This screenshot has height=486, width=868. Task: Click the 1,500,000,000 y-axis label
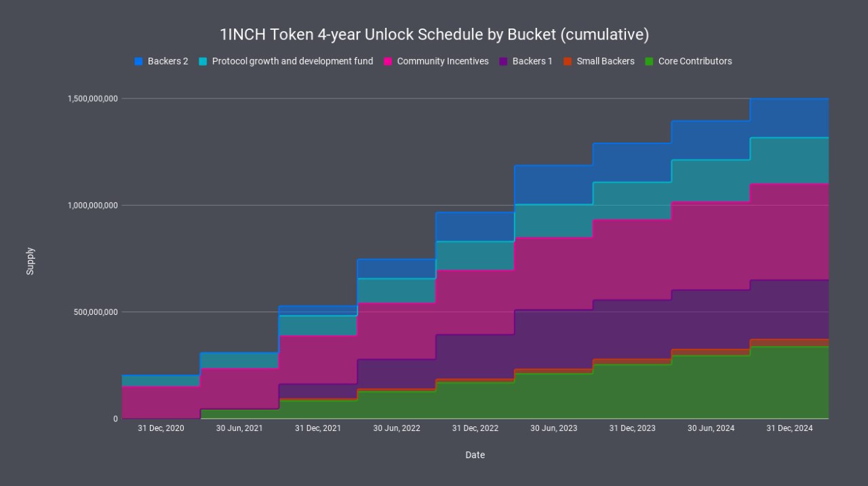93,99
